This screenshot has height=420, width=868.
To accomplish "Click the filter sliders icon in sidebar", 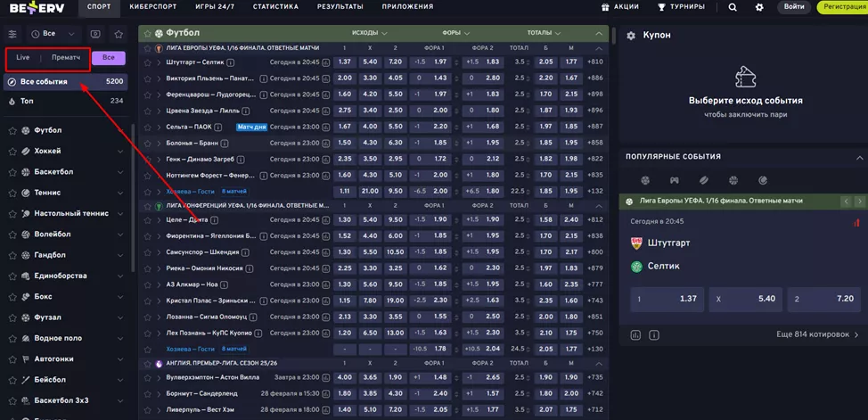I will coord(12,34).
